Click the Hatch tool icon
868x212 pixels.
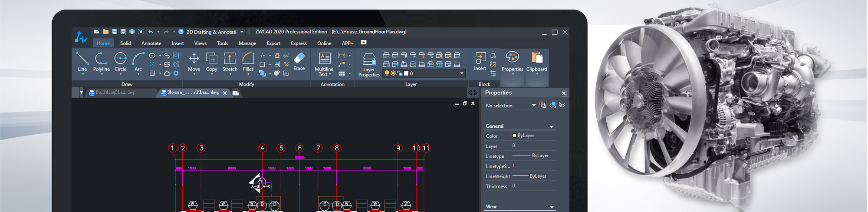point(152,73)
